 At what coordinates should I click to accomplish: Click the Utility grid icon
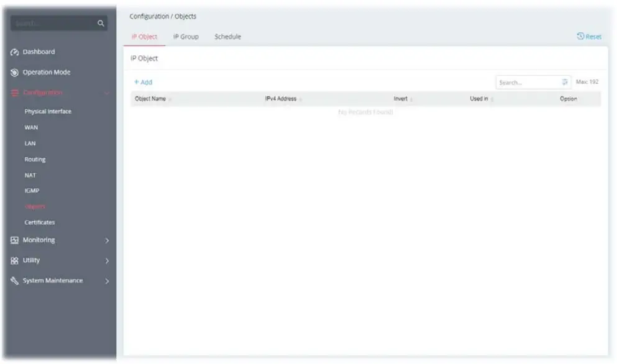coord(13,260)
